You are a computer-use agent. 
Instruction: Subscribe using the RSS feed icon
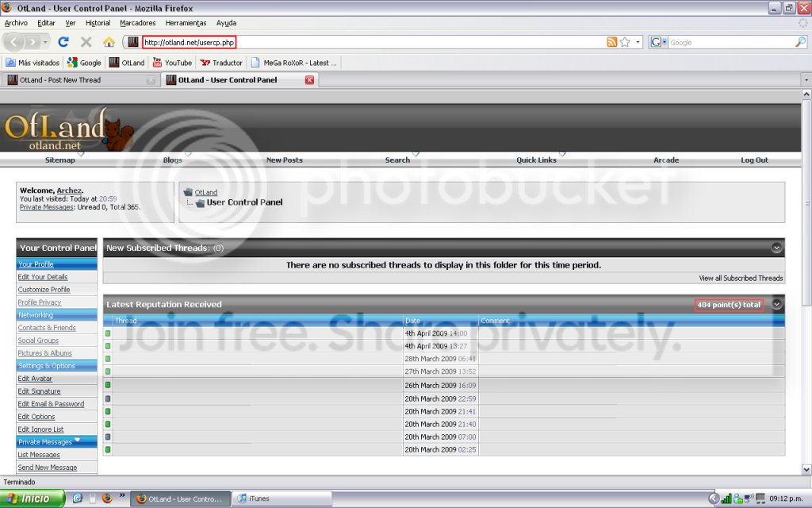coord(611,42)
